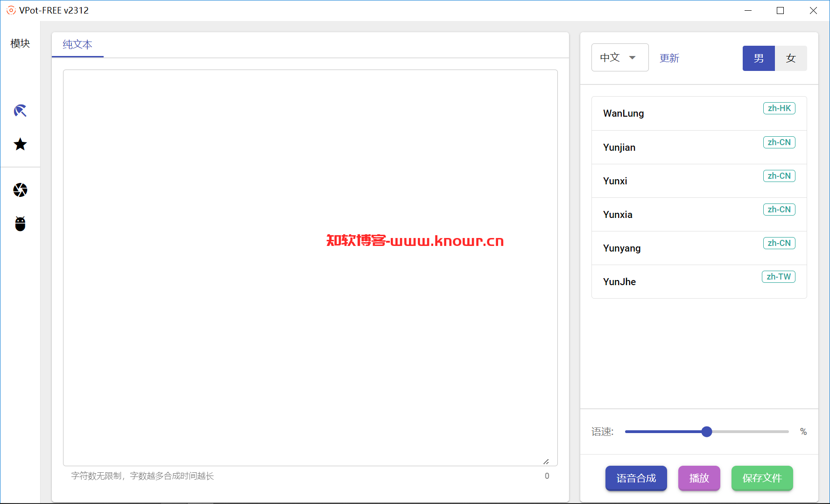
Task: Click the 保存文件 save file button
Action: pos(762,478)
